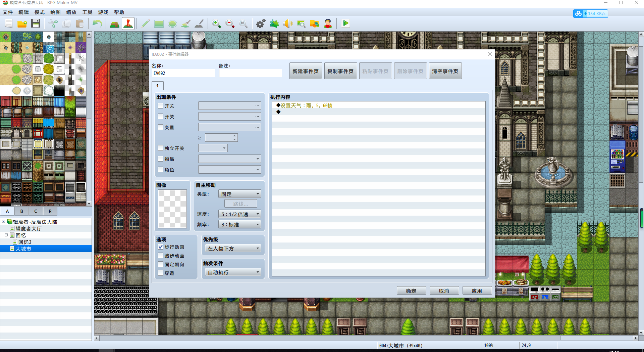The height and width of the screenshot is (352, 644).
Task: Open the 优先级 priority dropdown
Action: [x=233, y=249]
